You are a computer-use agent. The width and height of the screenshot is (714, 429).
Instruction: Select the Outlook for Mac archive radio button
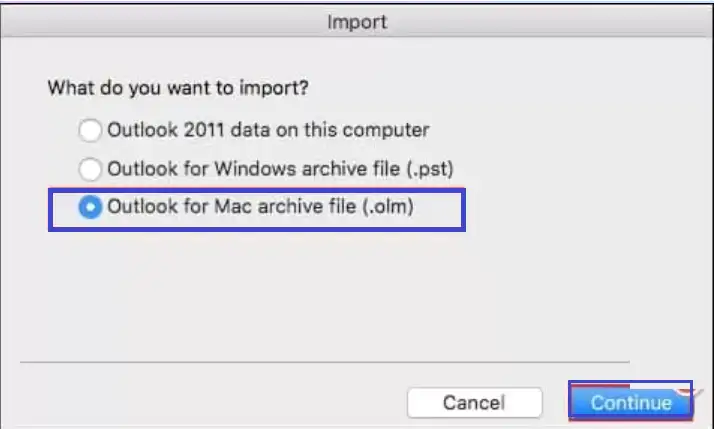90,208
